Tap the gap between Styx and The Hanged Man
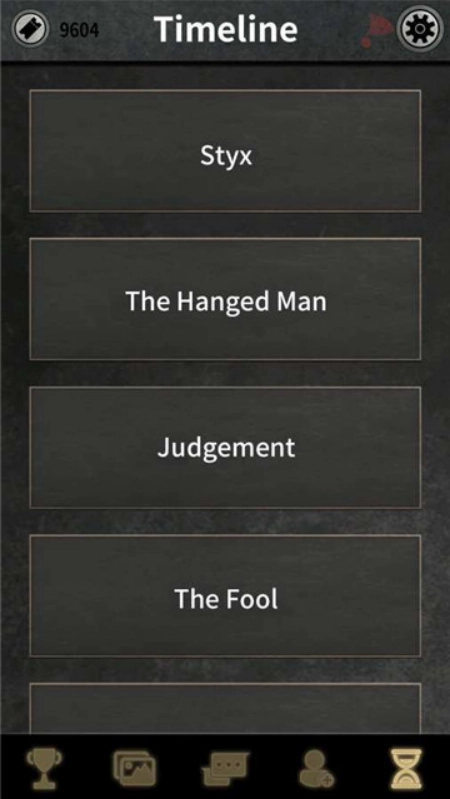 pyautogui.click(x=225, y=225)
